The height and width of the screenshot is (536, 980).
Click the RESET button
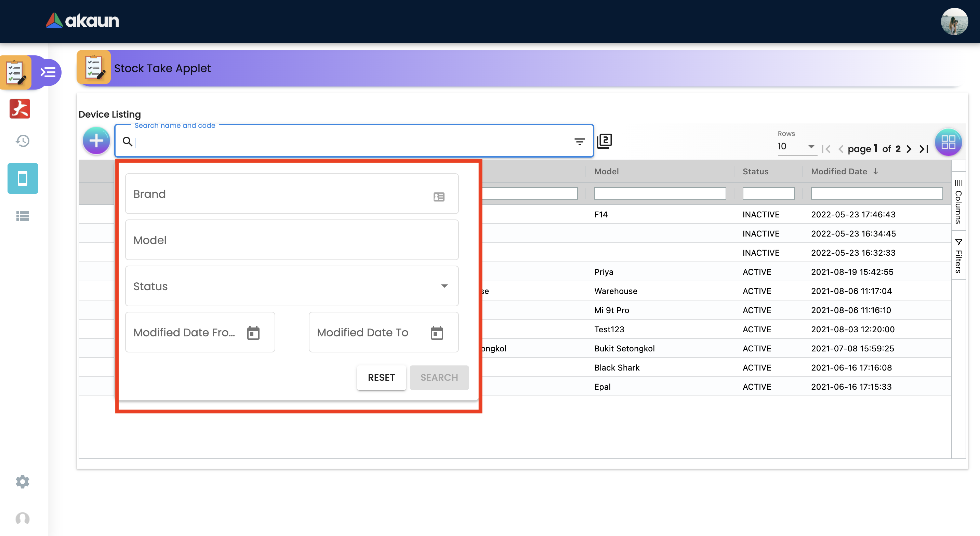tap(381, 377)
